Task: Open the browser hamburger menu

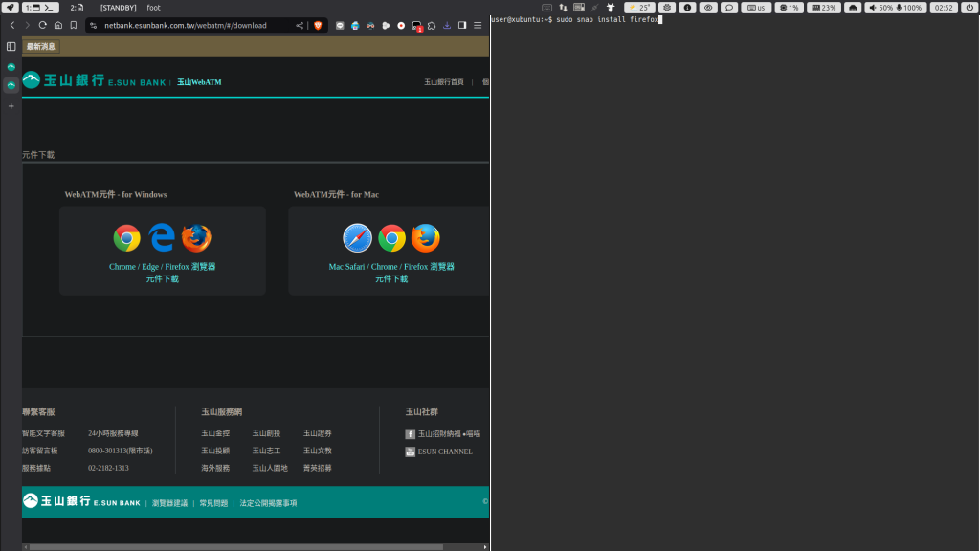Action: pyautogui.click(x=478, y=26)
